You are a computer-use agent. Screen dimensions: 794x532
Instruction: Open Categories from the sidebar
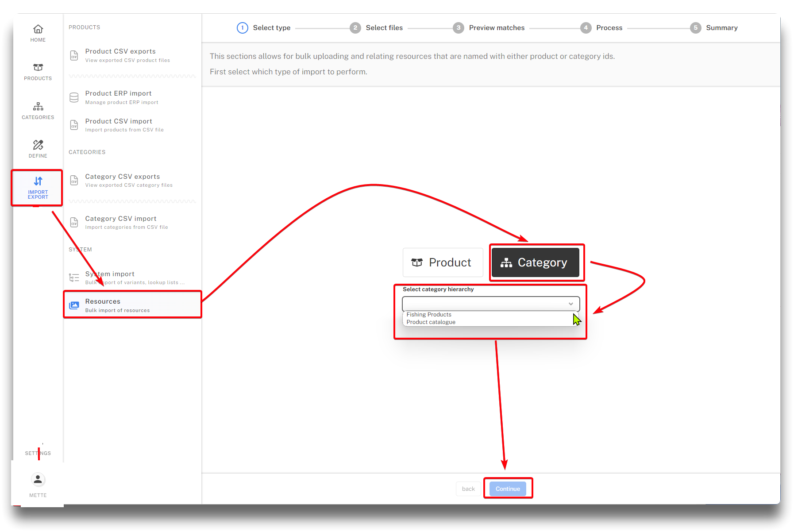coord(38,111)
